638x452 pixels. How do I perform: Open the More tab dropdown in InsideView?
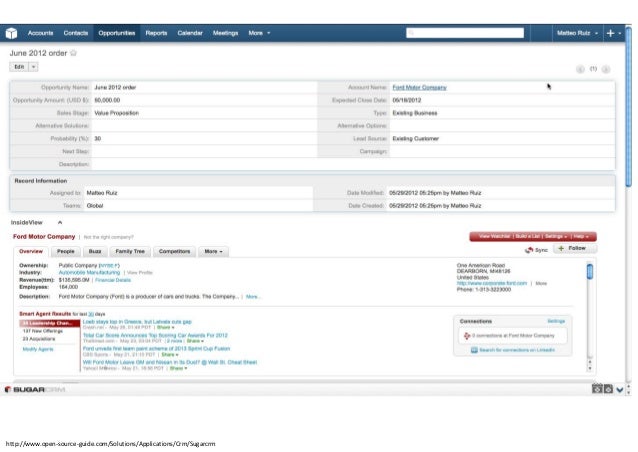point(214,251)
